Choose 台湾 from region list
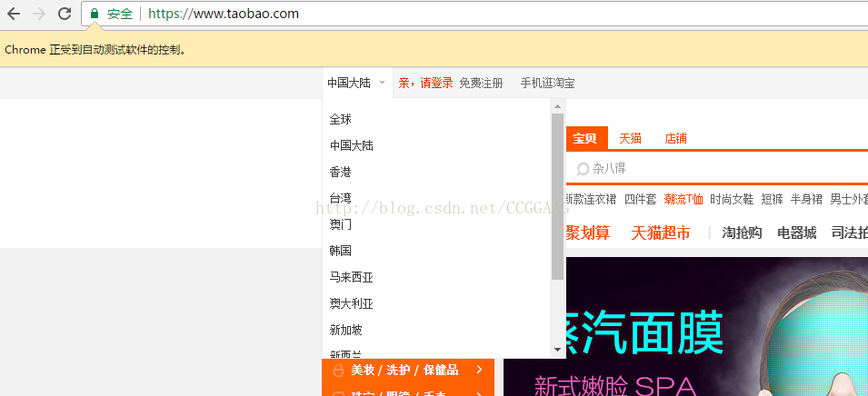868x396 pixels. pos(341,198)
